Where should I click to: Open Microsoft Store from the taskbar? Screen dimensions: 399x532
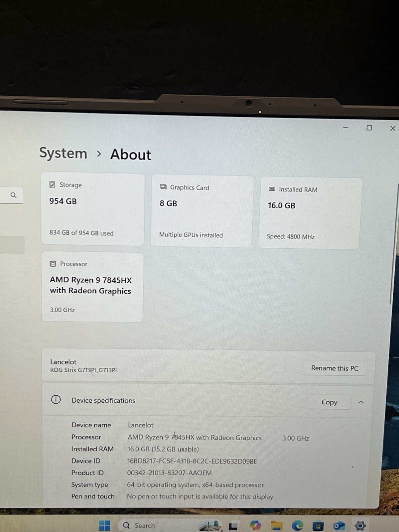pos(318,526)
